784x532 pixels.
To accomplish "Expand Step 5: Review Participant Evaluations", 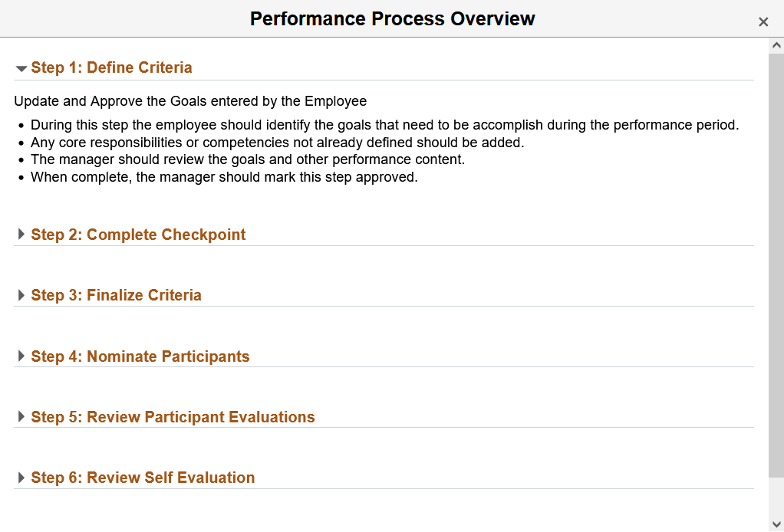I will click(21, 416).
